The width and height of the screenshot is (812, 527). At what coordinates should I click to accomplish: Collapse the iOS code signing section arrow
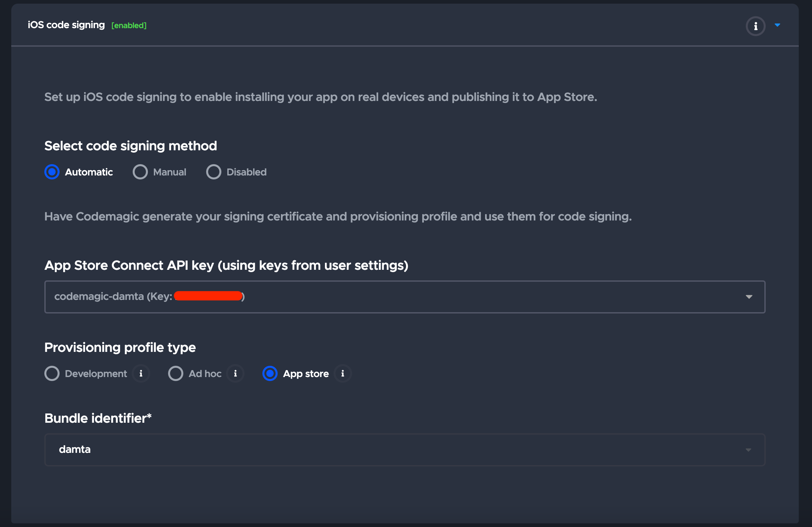pyautogui.click(x=777, y=25)
